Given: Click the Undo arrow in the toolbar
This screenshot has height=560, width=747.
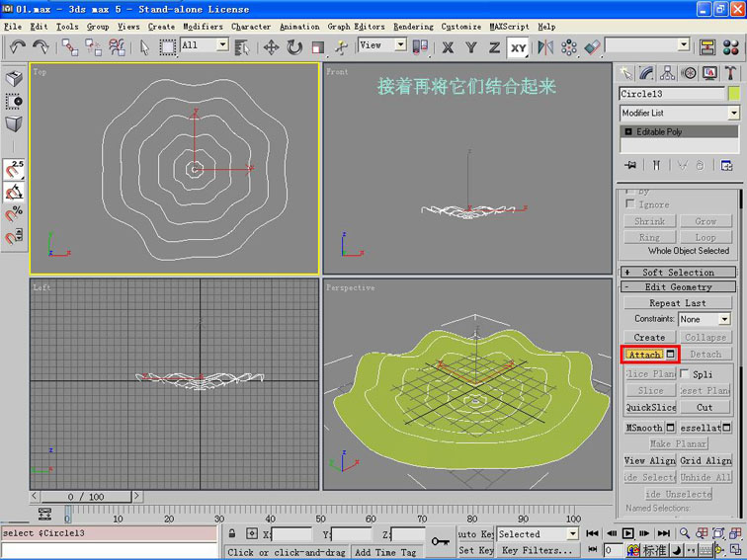Looking at the screenshot, I should 18,47.
